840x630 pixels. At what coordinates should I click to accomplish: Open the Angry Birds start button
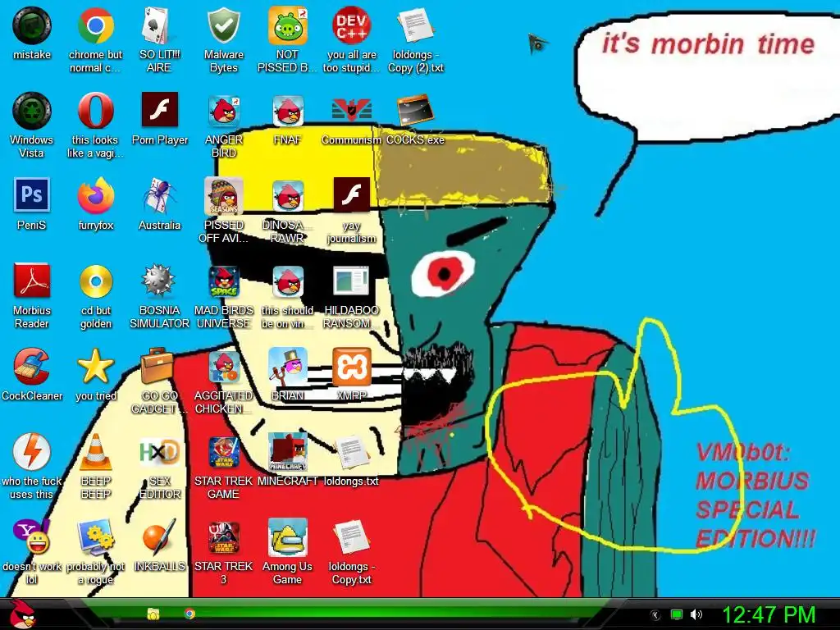[21, 614]
